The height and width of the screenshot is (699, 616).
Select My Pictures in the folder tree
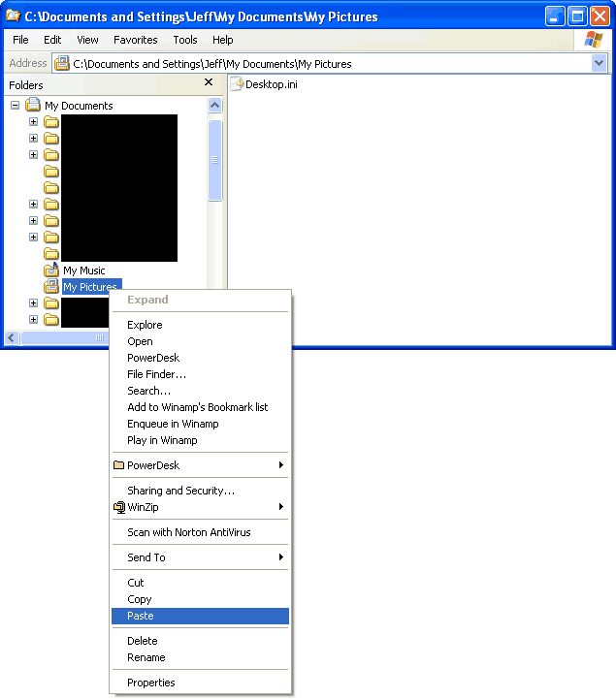(x=91, y=287)
